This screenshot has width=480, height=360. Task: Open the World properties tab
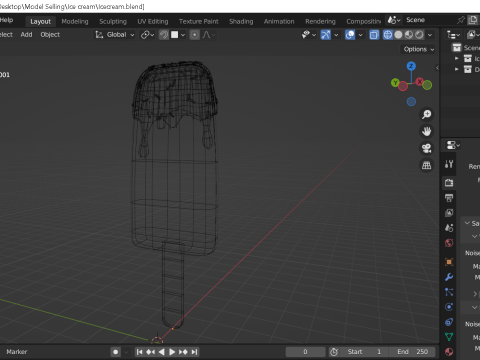click(x=449, y=243)
